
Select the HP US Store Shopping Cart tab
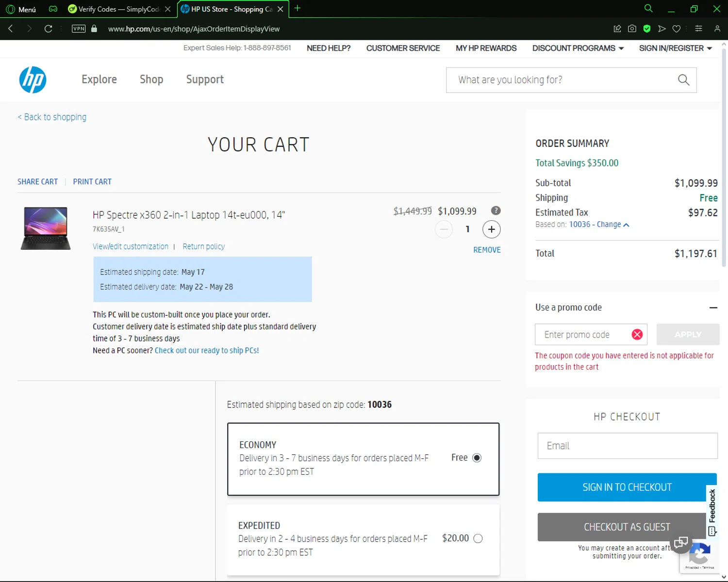click(x=233, y=9)
